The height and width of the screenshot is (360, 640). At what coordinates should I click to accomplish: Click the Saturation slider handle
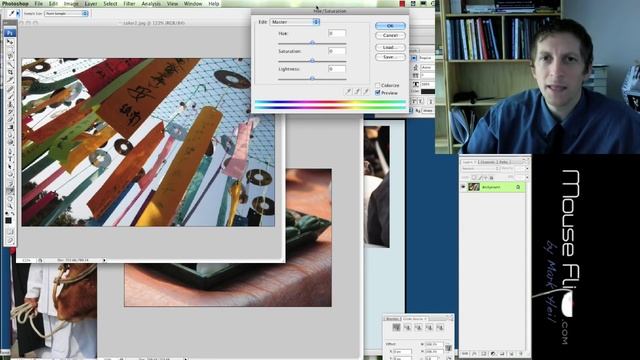[312, 60]
